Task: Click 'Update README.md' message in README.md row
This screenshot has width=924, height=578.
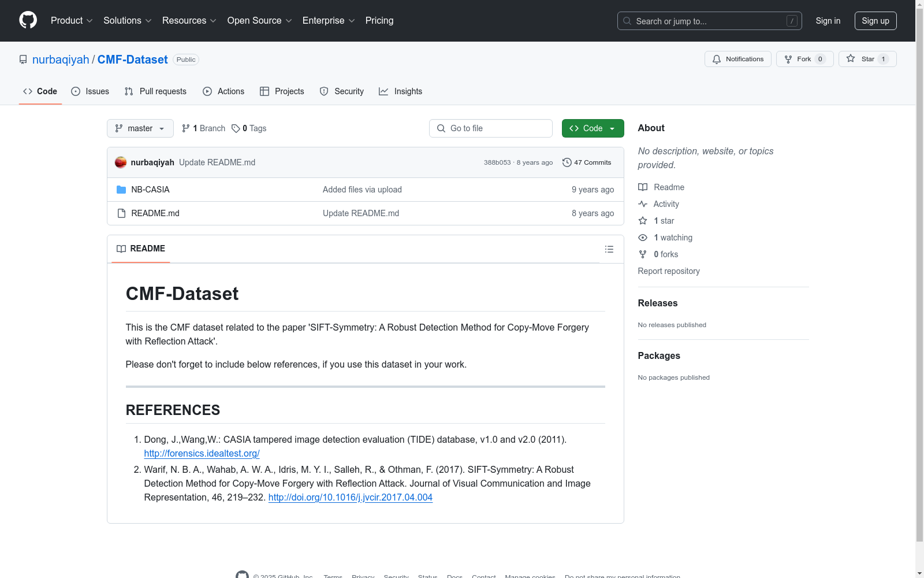Action: click(361, 213)
